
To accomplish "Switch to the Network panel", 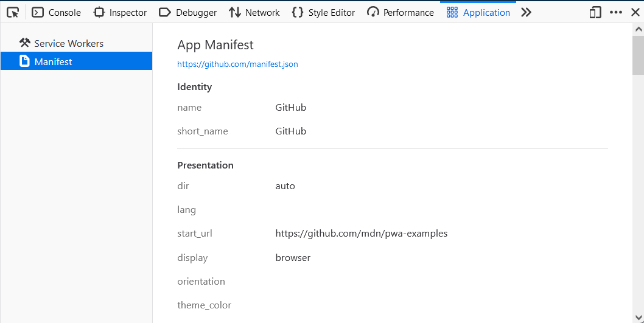I will pyautogui.click(x=254, y=12).
